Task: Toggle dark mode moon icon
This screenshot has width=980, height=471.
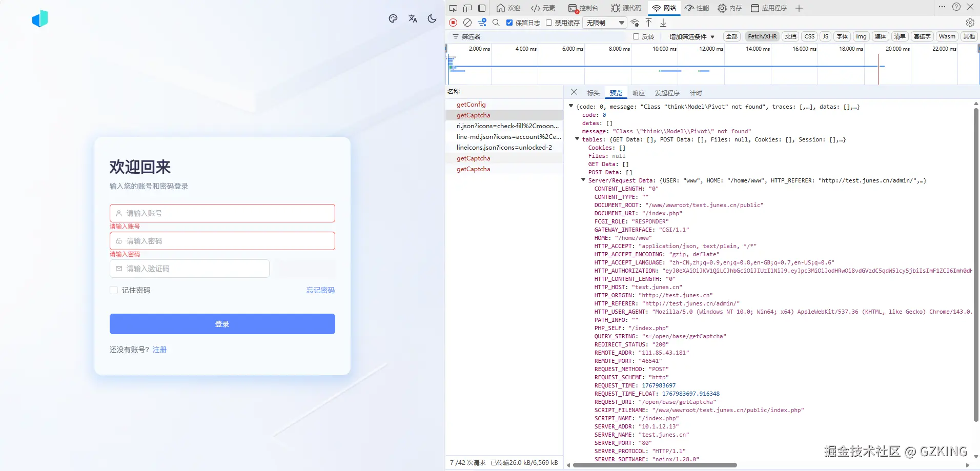Action: click(432, 19)
